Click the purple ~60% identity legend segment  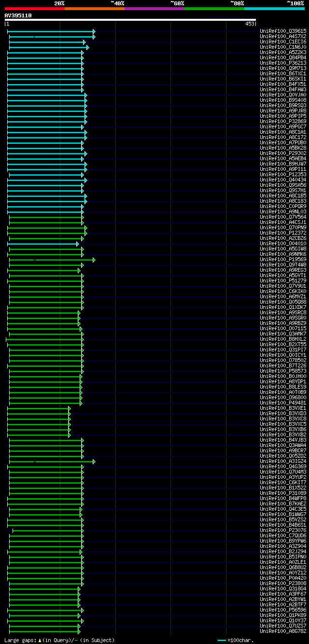[x=154, y=8]
